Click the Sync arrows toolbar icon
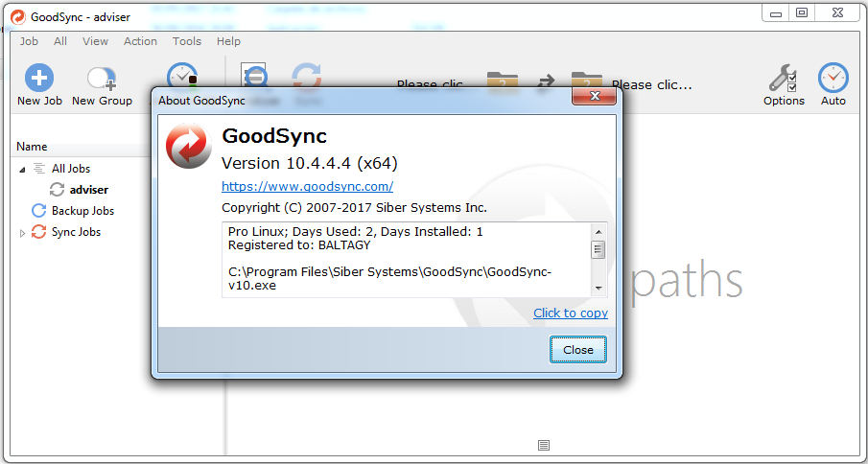The image size is (868, 464). (306, 75)
